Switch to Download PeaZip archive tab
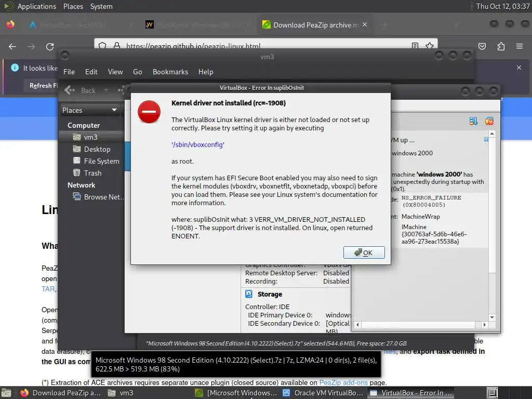The width and height of the screenshot is (532, 399). [x=315, y=25]
